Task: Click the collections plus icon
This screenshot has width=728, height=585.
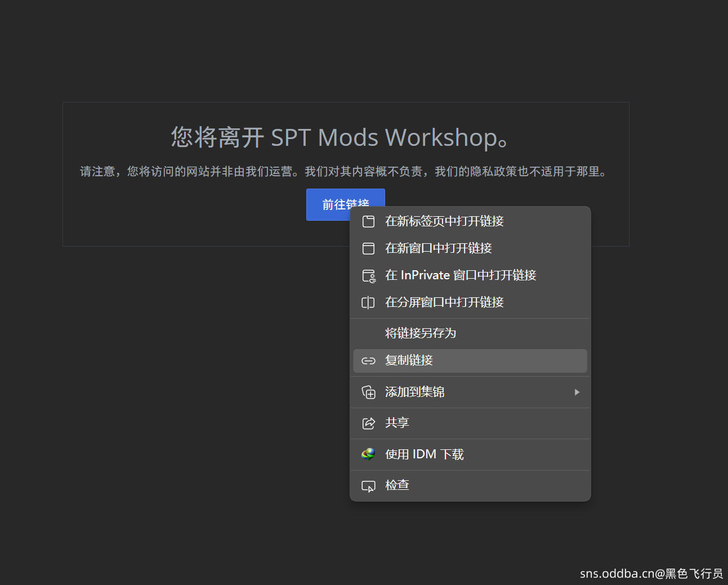Action: coord(368,392)
